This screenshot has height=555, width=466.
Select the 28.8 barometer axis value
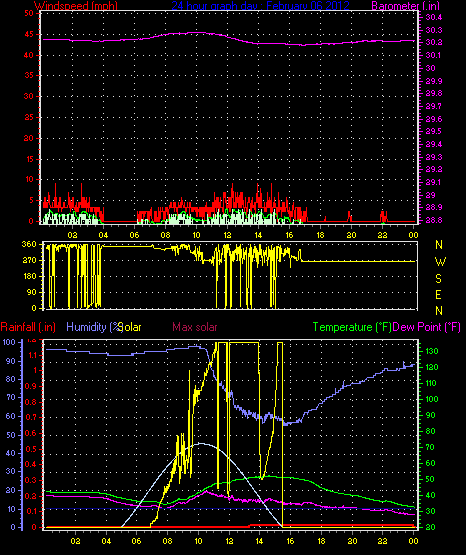433,220
